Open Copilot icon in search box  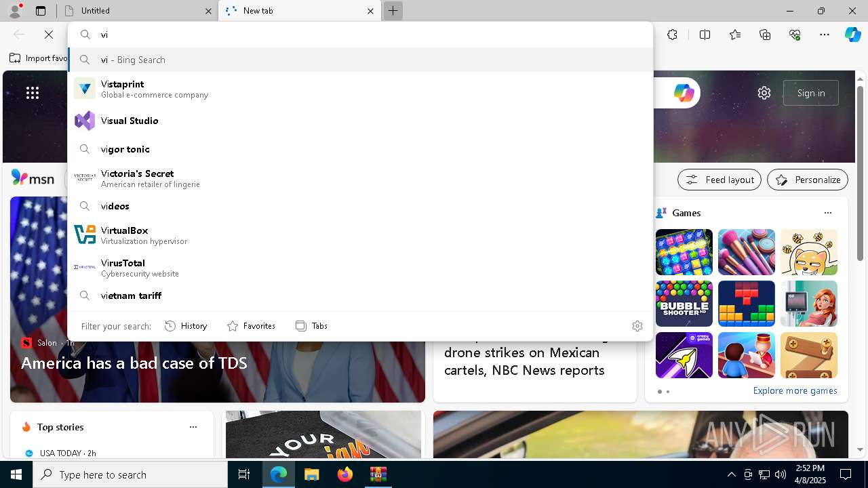684,93
